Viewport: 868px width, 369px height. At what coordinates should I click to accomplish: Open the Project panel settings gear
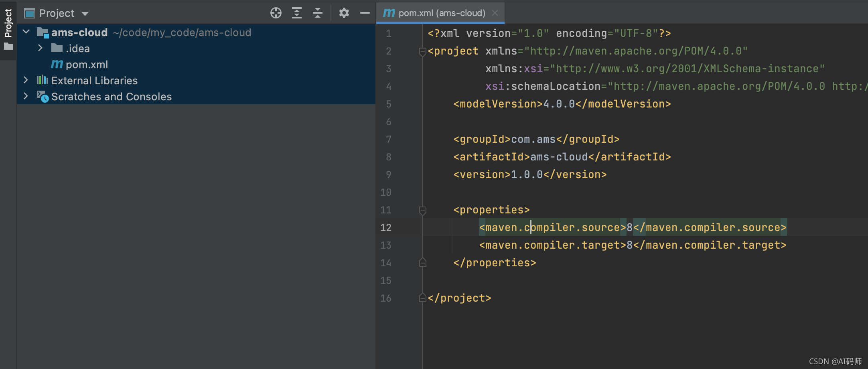tap(344, 13)
